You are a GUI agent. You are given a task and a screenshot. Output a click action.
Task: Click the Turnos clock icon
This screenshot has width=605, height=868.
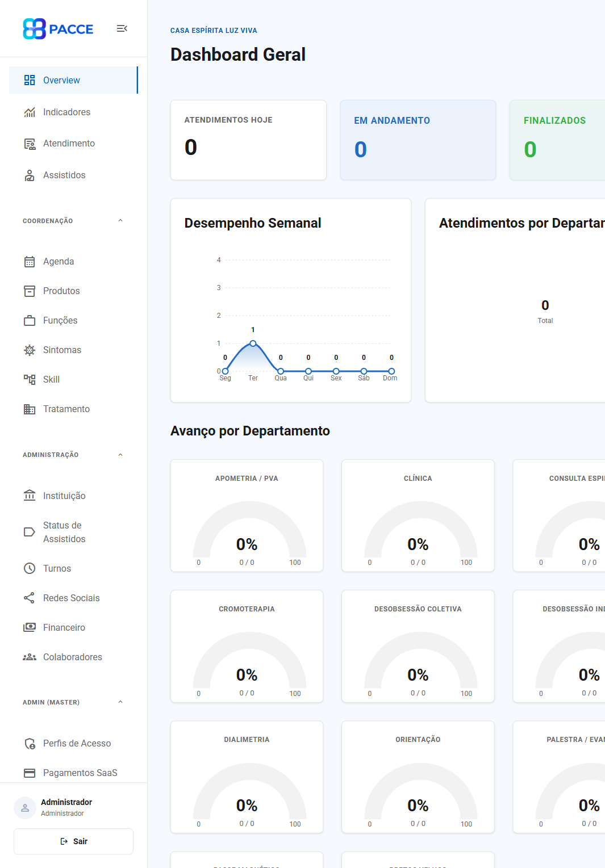point(30,568)
